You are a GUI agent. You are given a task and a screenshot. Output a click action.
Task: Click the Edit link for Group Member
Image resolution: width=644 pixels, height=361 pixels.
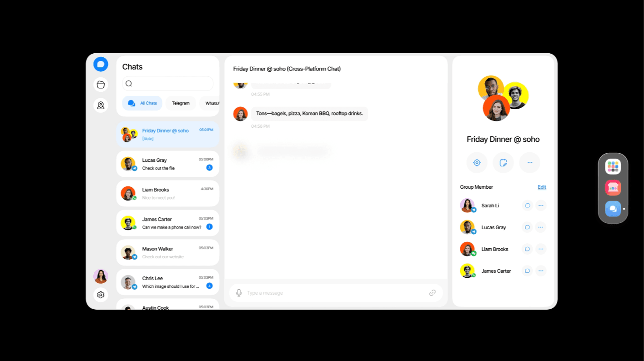[x=542, y=187]
